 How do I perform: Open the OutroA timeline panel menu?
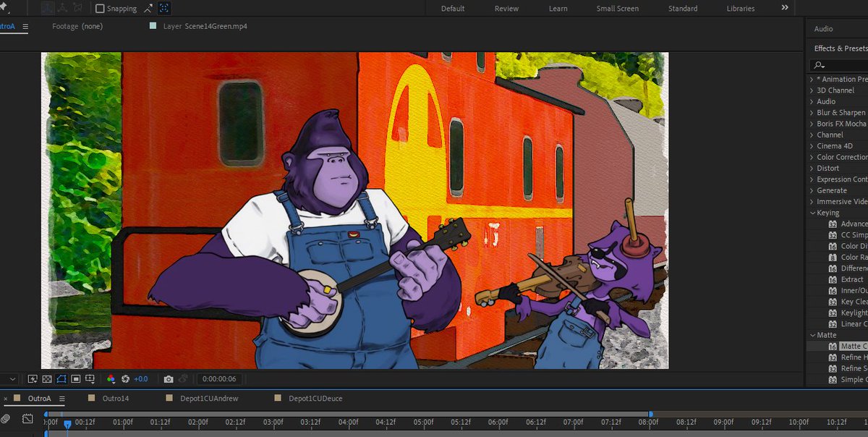[x=62, y=398]
